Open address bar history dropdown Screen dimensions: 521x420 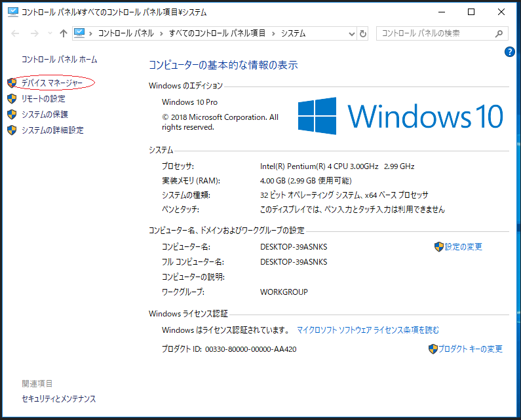coord(351,33)
